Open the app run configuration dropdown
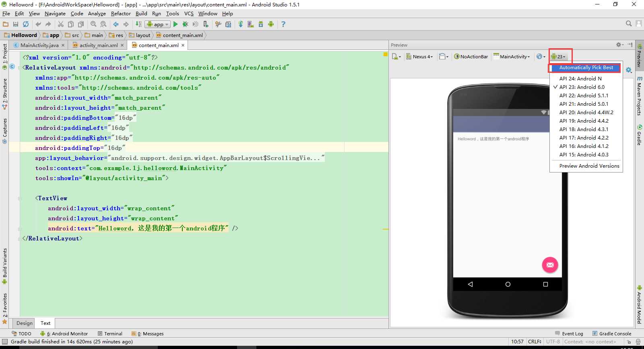644x349 pixels. (x=157, y=24)
